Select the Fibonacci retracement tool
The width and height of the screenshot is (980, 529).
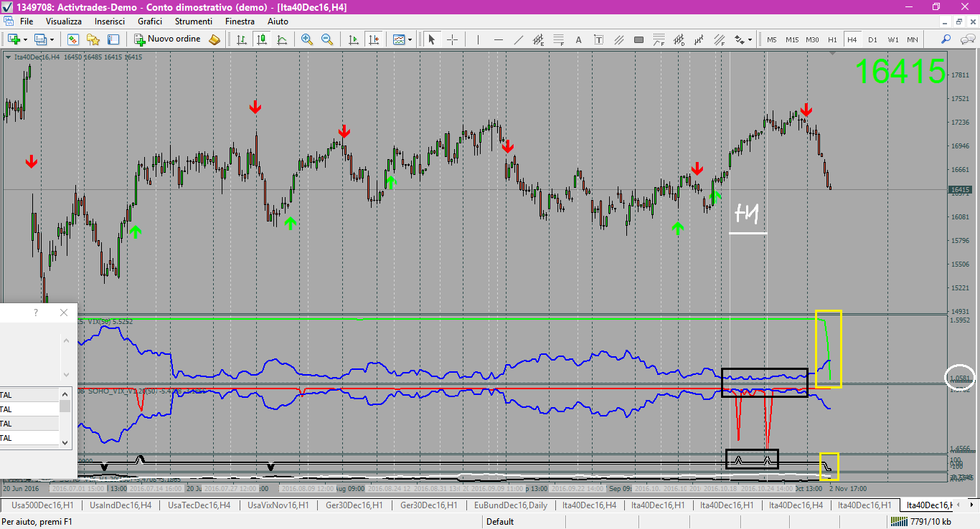click(559, 39)
